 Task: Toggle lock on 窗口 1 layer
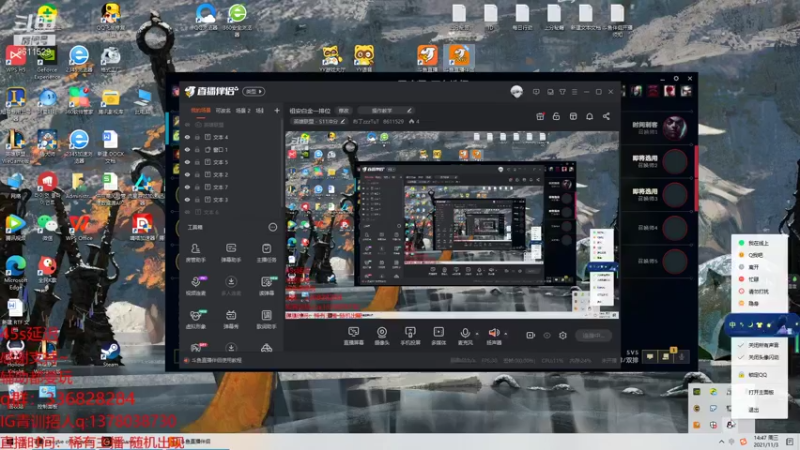click(197, 149)
